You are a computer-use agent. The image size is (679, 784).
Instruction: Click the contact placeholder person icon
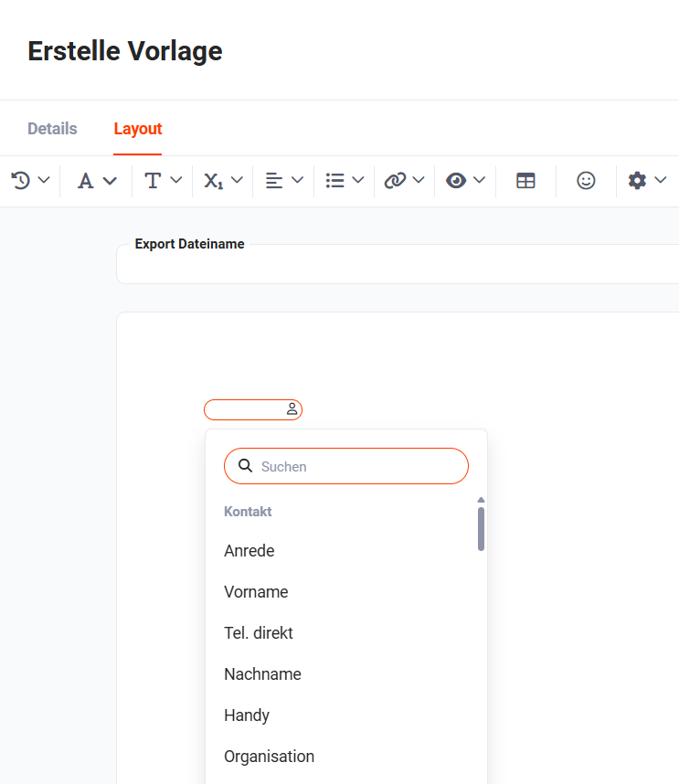tap(292, 409)
